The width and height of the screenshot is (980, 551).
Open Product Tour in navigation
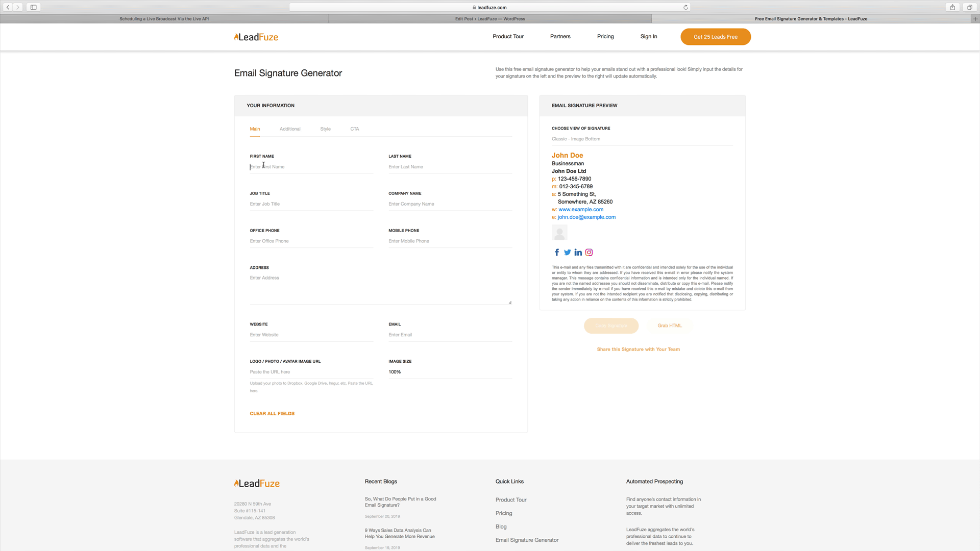pos(508,37)
